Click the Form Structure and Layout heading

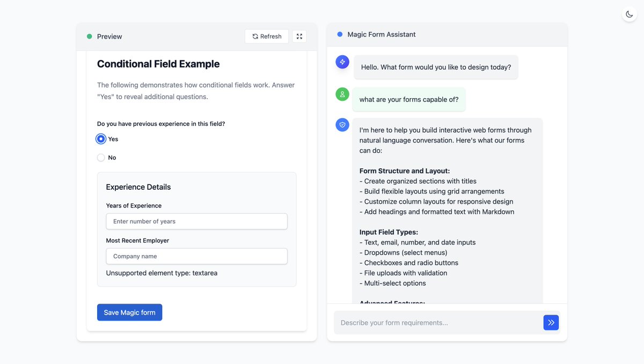(405, 171)
